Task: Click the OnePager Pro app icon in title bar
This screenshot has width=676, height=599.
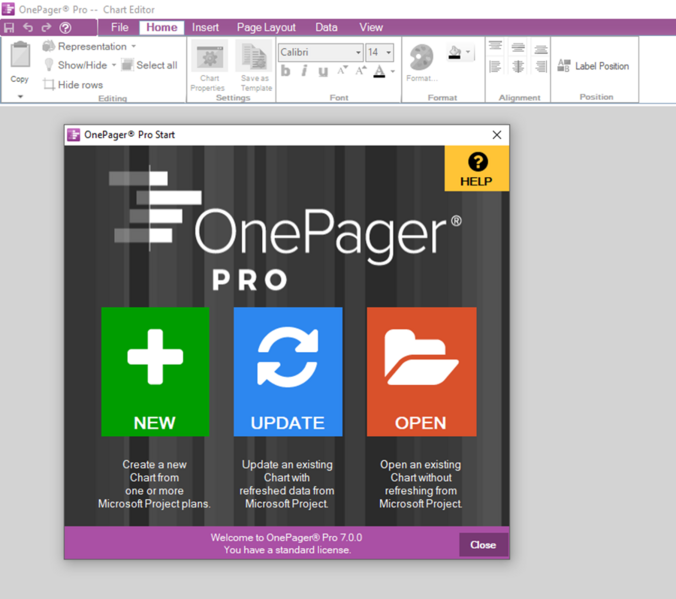Action: (x=8, y=9)
